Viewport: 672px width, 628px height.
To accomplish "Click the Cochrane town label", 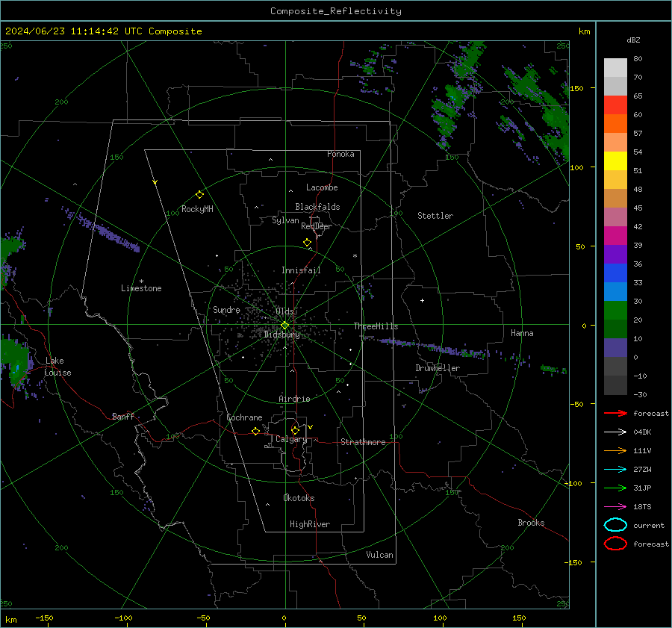I will (x=244, y=417).
